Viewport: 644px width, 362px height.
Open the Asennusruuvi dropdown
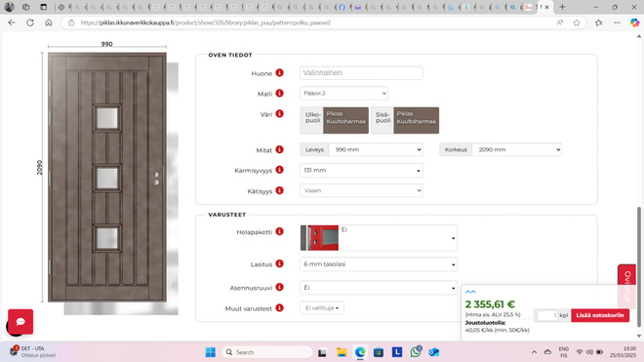pyautogui.click(x=379, y=288)
